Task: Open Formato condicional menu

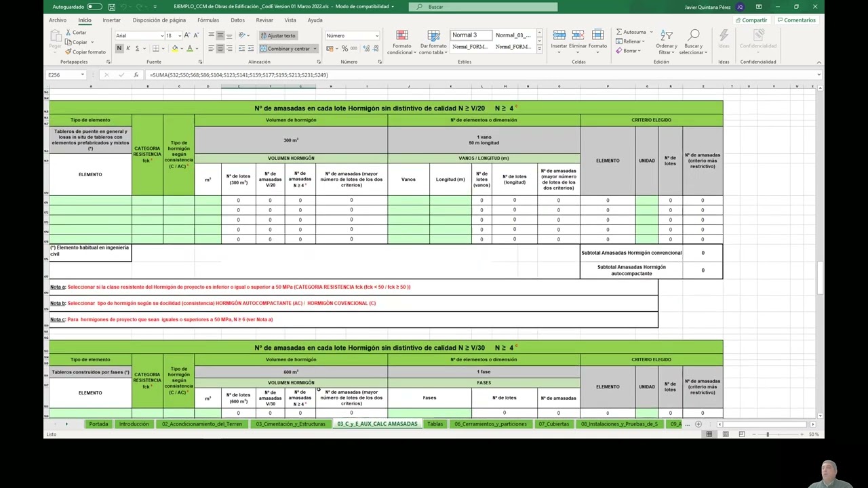Action: pos(401,43)
